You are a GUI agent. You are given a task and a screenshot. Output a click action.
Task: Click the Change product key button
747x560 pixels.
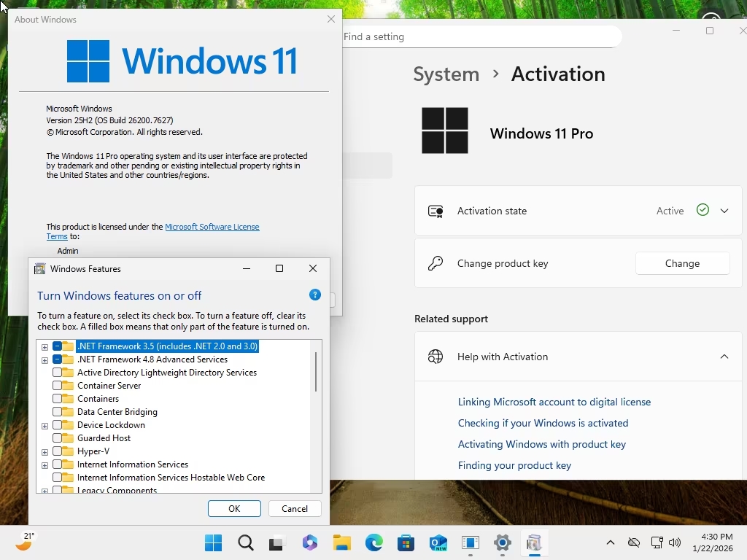[x=682, y=263]
